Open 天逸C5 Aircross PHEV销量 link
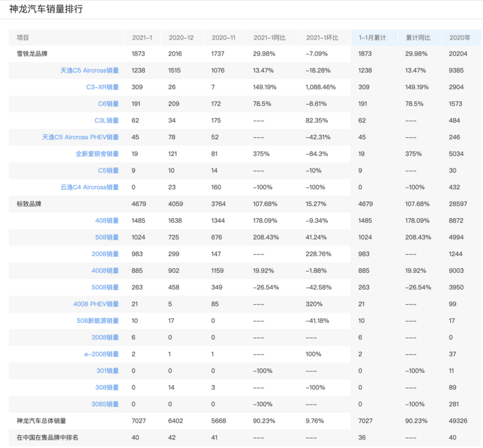This screenshot has width=483, height=448. tap(80, 137)
